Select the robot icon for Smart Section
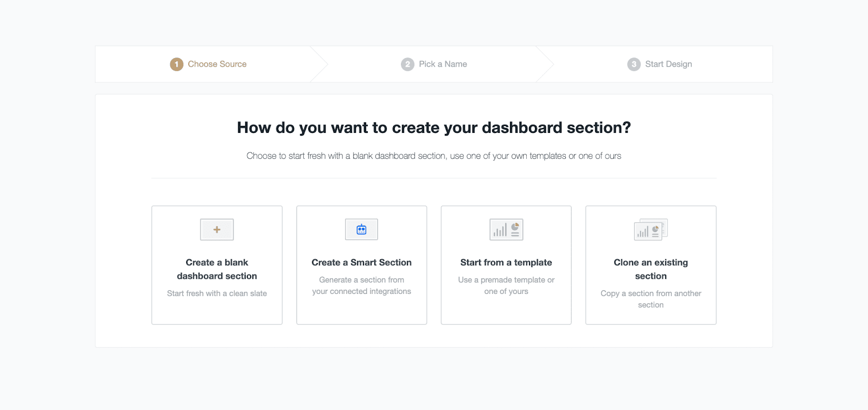This screenshot has width=868, height=410. 361,229
